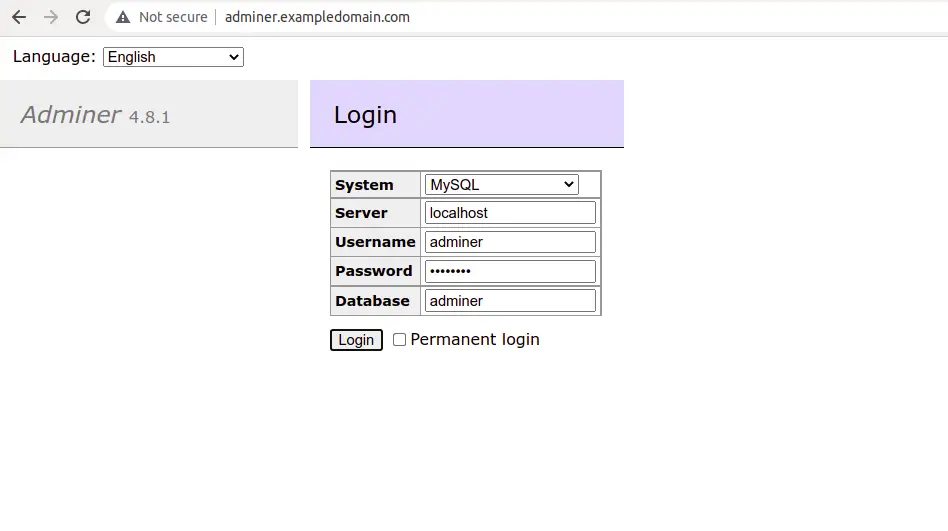Focus the Password field with masked dots
Screen dimensions: 948x531
[x=510, y=271]
